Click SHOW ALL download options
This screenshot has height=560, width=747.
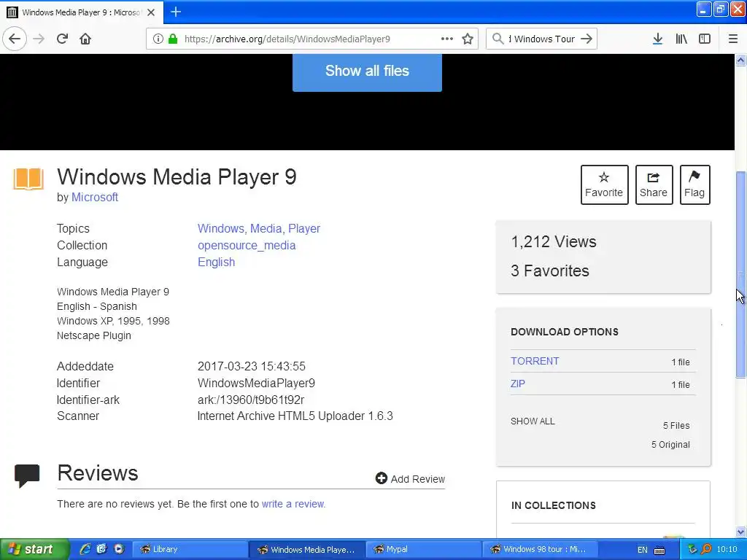(x=533, y=421)
